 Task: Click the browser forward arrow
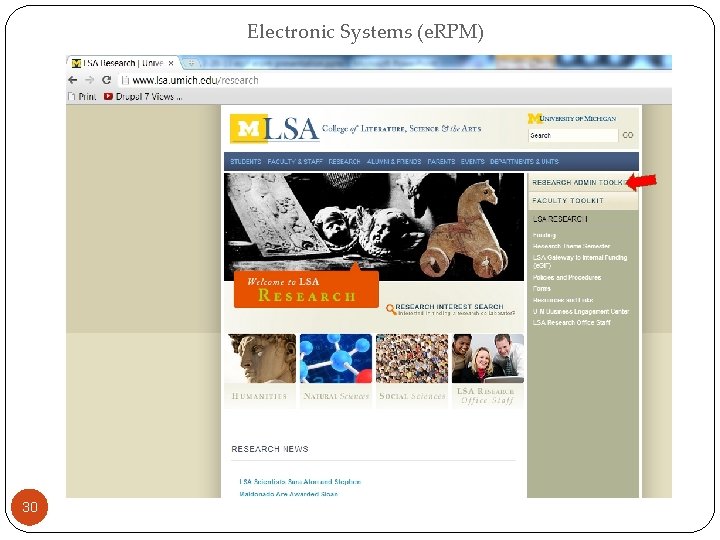coord(90,80)
